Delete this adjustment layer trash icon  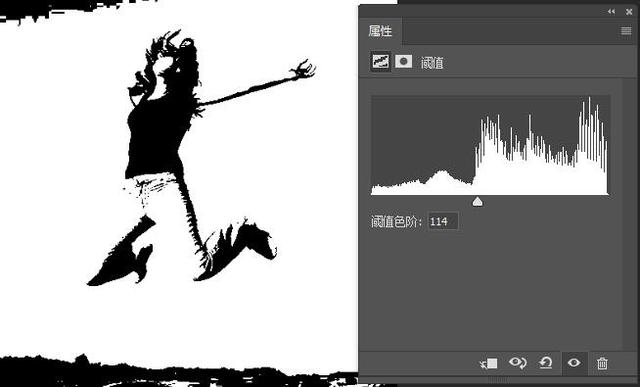pos(602,363)
